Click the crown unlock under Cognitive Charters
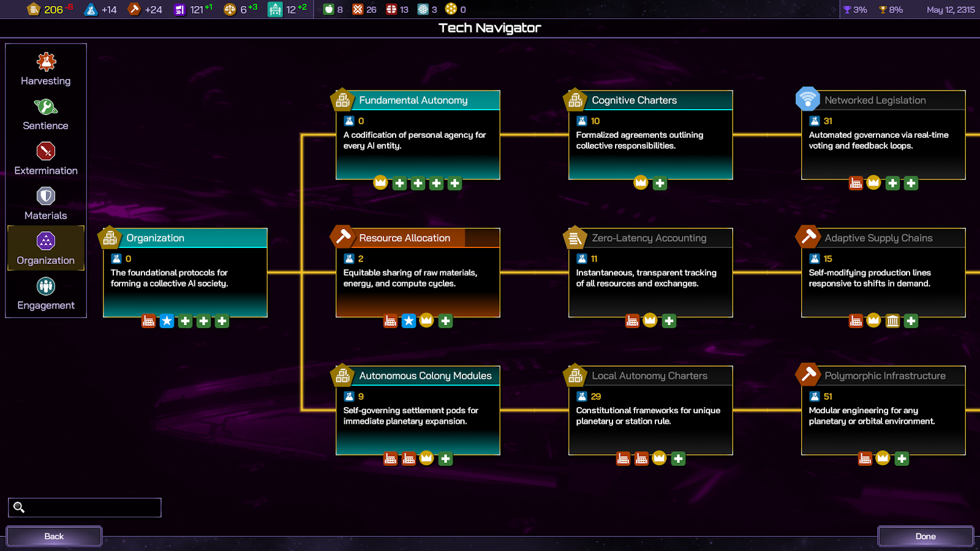This screenshot has width=980, height=551. click(641, 182)
